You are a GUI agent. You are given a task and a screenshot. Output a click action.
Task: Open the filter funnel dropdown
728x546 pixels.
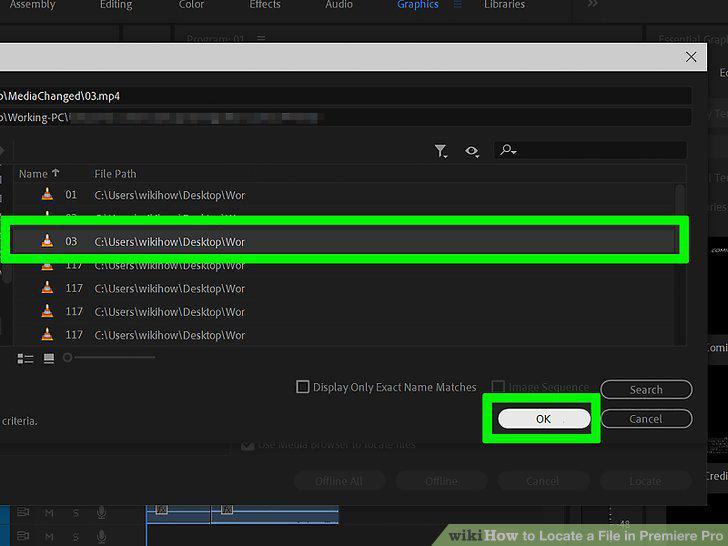point(440,151)
